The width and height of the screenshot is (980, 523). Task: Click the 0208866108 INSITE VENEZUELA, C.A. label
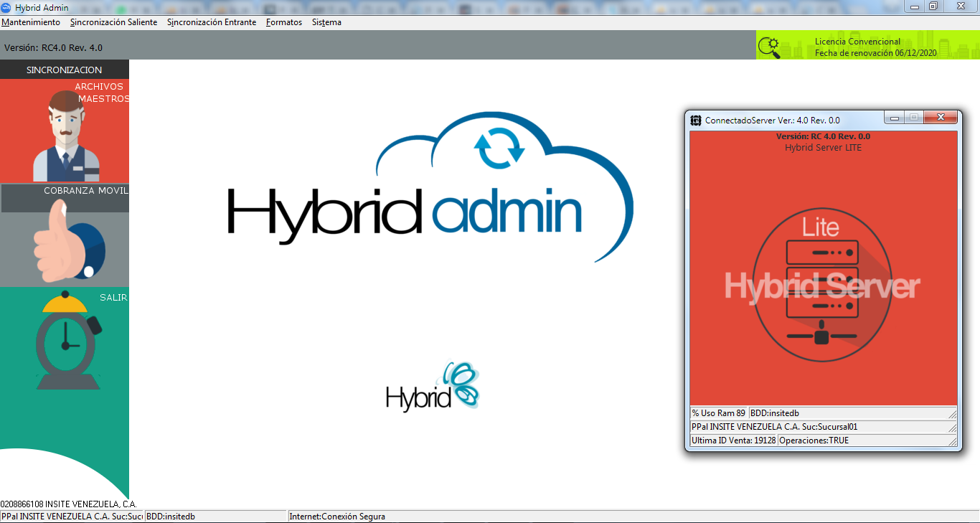[68, 504]
